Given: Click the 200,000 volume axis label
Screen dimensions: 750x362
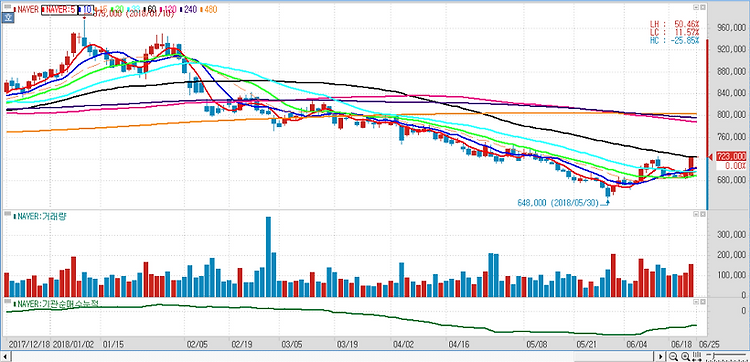Looking at the screenshot, I should [732, 255].
